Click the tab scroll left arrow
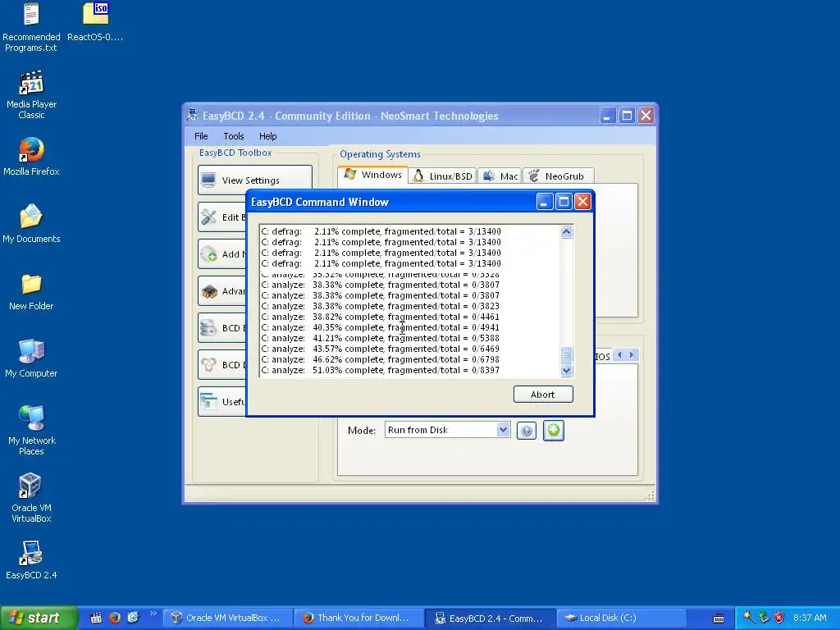This screenshot has height=630, width=840. [620, 354]
